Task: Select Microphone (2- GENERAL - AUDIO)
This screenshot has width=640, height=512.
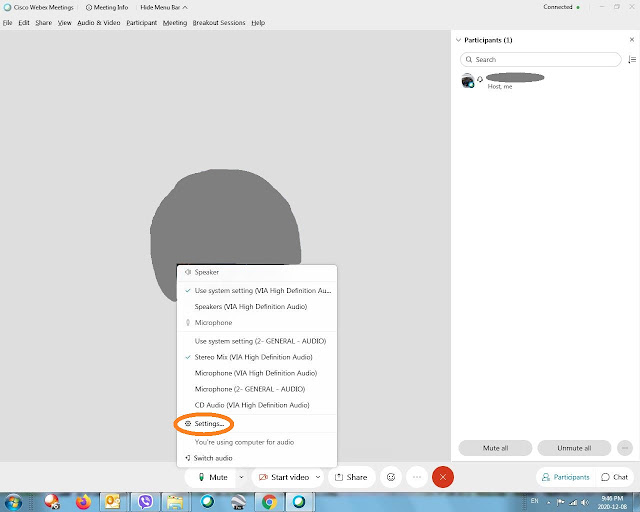Action: [257, 389]
